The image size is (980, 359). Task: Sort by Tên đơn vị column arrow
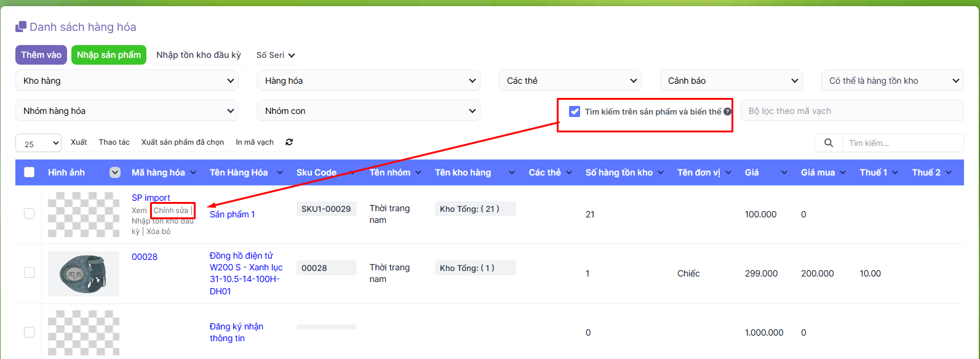728,173
